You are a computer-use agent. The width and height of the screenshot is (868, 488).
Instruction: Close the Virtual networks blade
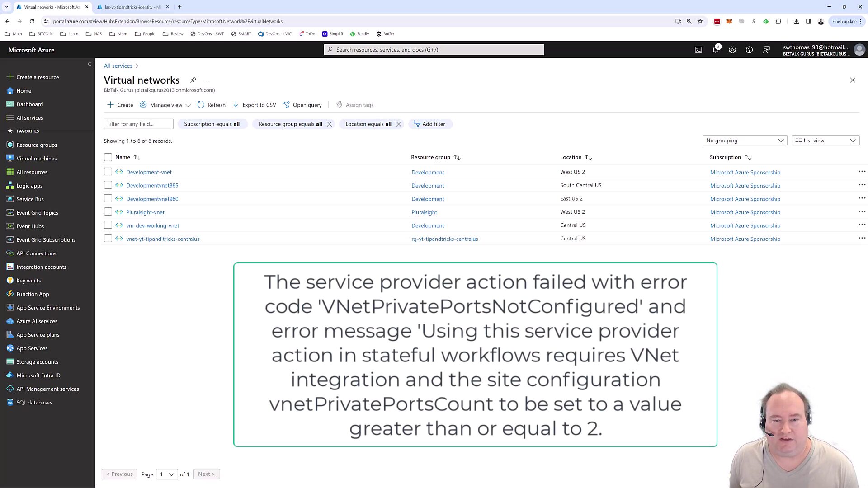pyautogui.click(x=853, y=80)
